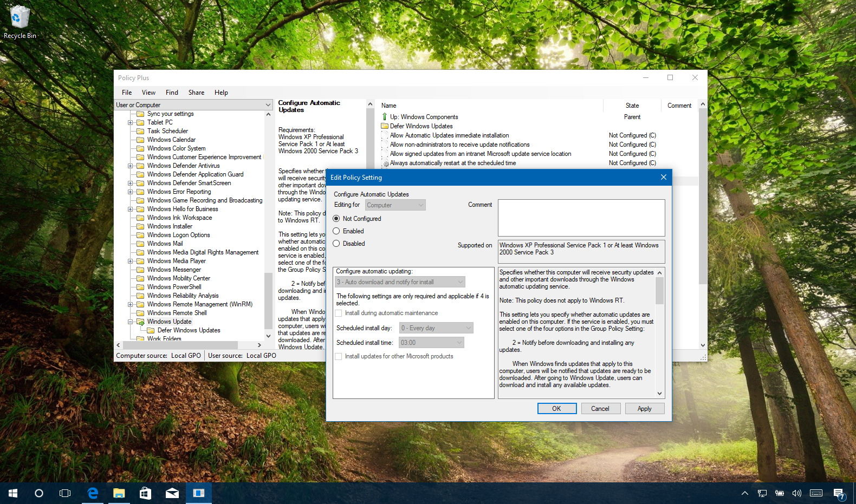Open the volume control tray icon
Image resolution: width=856 pixels, height=504 pixels.
pos(796,493)
